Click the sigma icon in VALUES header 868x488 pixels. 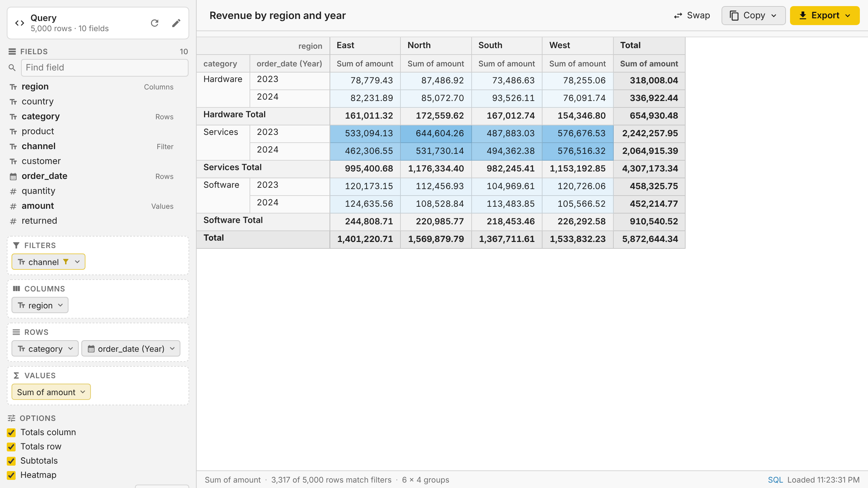click(x=16, y=375)
